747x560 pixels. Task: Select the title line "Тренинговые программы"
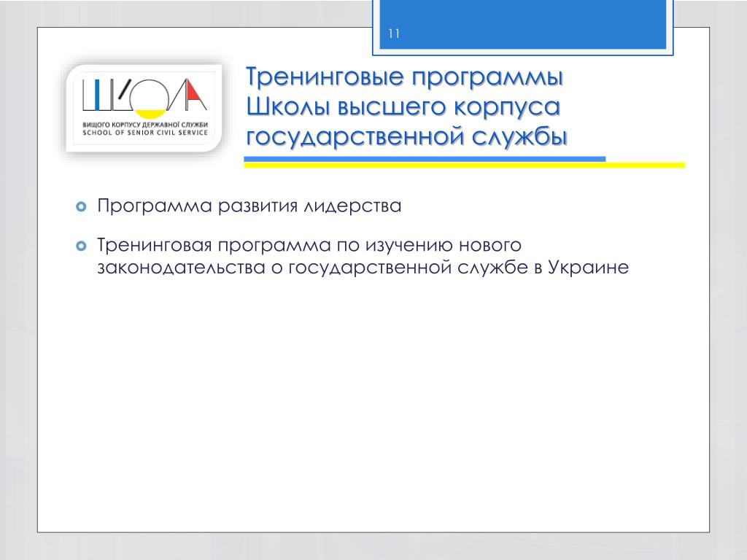pos(404,76)
